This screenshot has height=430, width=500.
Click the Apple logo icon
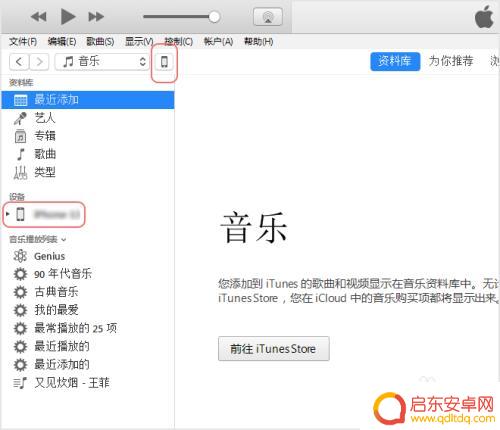(484, 17)
